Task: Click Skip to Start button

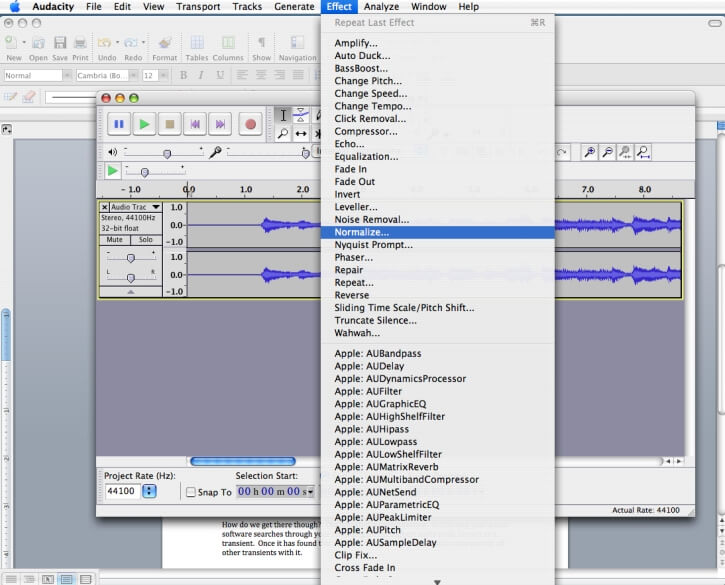Action: tap(195, 124)
